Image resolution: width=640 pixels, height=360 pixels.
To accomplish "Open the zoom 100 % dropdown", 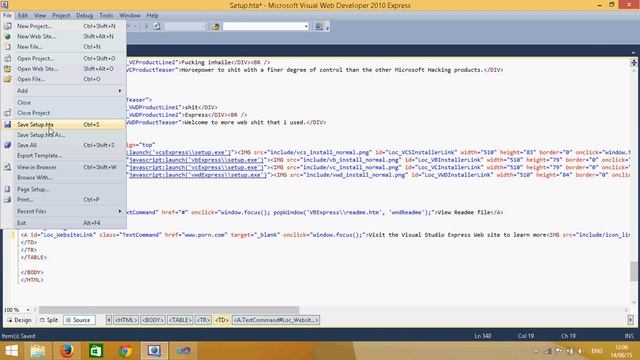I will click(x=28, y=310).
